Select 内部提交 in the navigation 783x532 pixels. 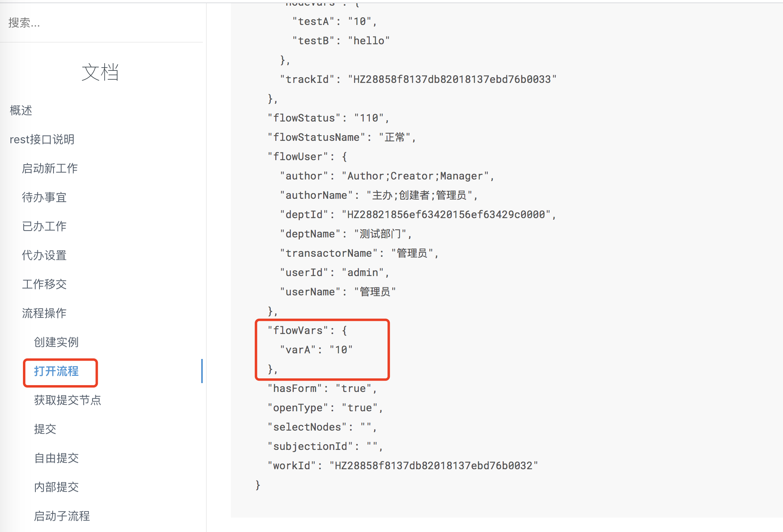tap(56, 487)
